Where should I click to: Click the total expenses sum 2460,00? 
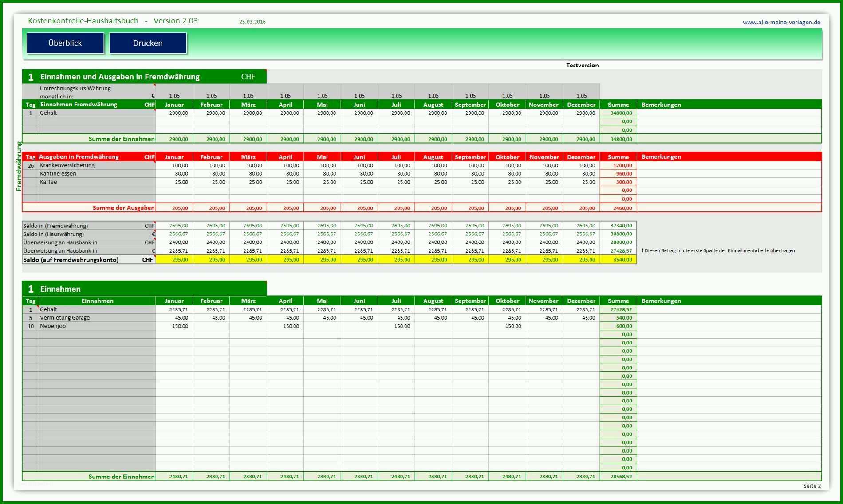618,208
